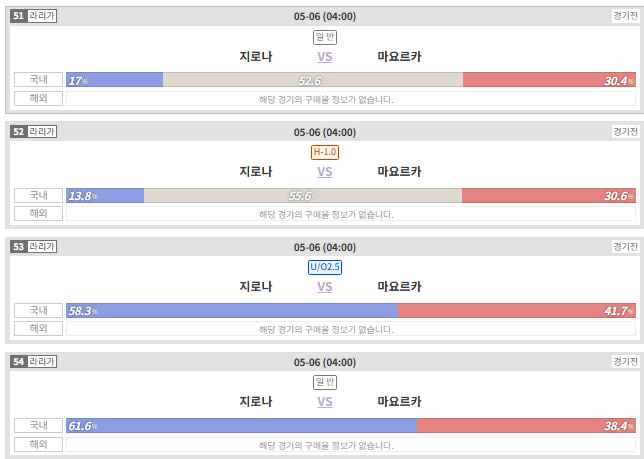Open the VS link in match 53

point(325,287)
